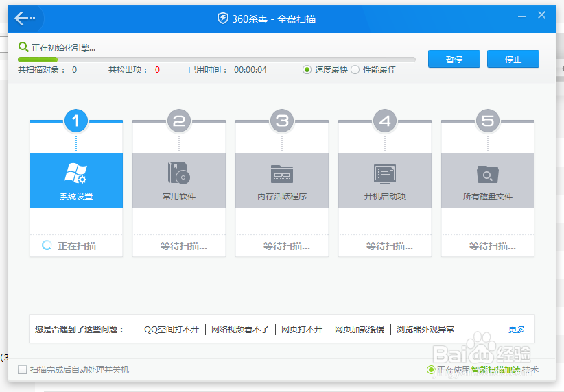Open the 内存活跃程序 memory folder icon
This screenshot has width=564, height=392.
click(x=282, y=174)
